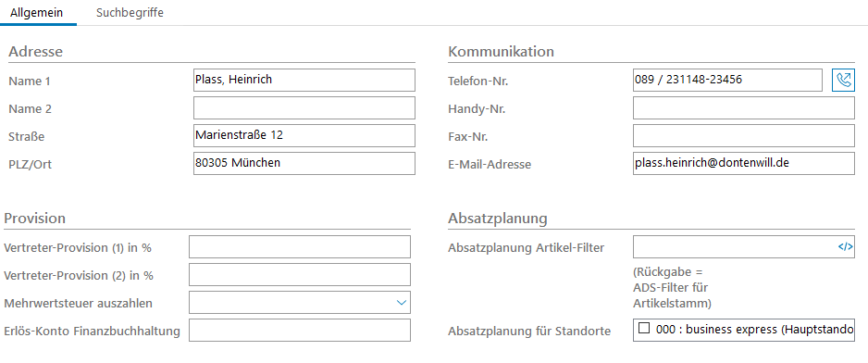Open code editor icon in Artikel-Filter field
Screen dimensions: 868x363
pyautogui.click(x=845, y=247)
